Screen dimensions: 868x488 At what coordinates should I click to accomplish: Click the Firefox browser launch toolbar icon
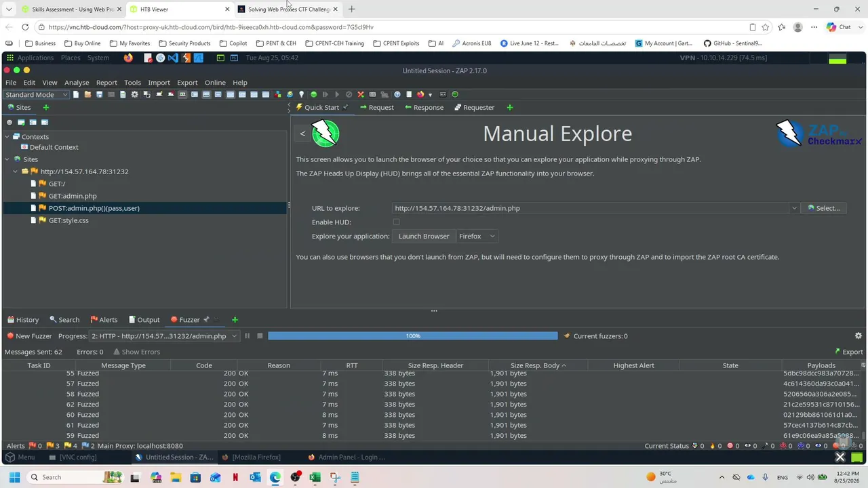(x=420, y=95)
